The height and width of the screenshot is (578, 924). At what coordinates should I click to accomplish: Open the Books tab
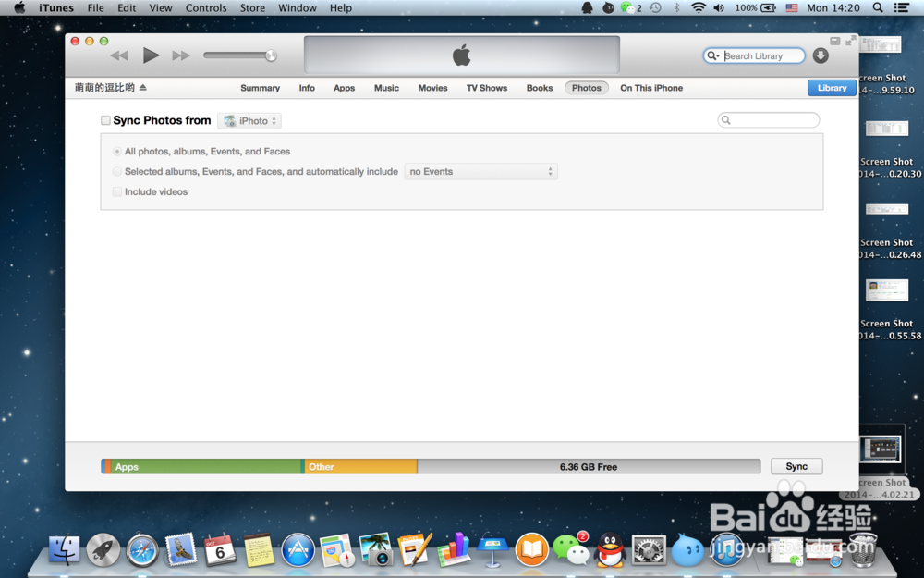pos(540,88)
